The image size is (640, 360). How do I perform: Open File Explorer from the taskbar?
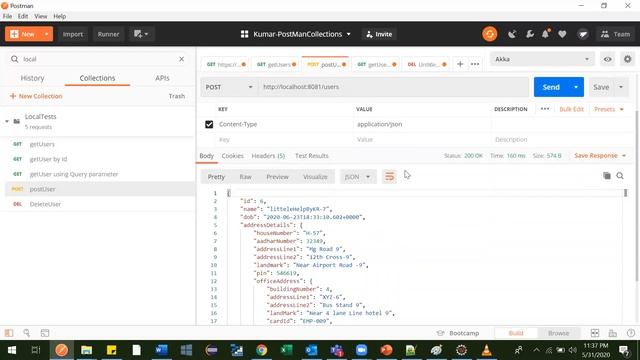click(87, 350)
